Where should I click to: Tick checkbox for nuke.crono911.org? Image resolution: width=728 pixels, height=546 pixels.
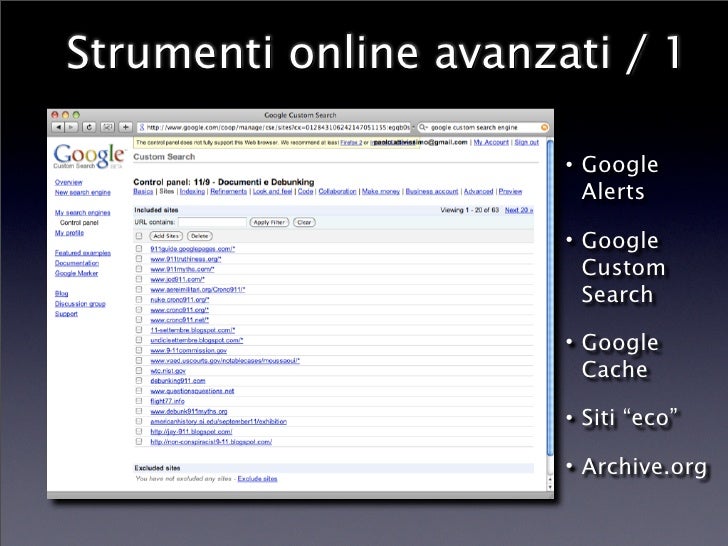click(x=139, y=299)
